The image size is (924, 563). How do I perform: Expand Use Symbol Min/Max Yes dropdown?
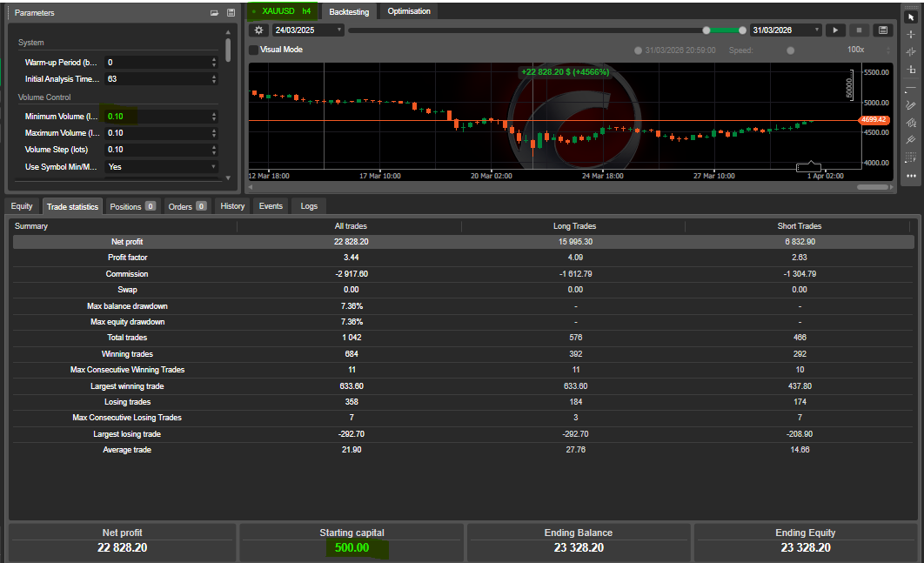tap(161, 166)
